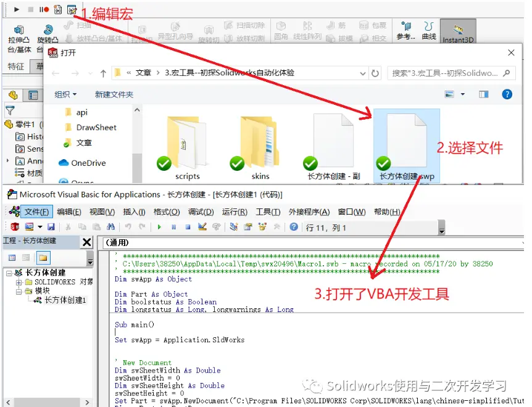The image size is (532, 407).
Task: Click the Find binoculars icon in VBA toolbar
Action: click(110, 227)
